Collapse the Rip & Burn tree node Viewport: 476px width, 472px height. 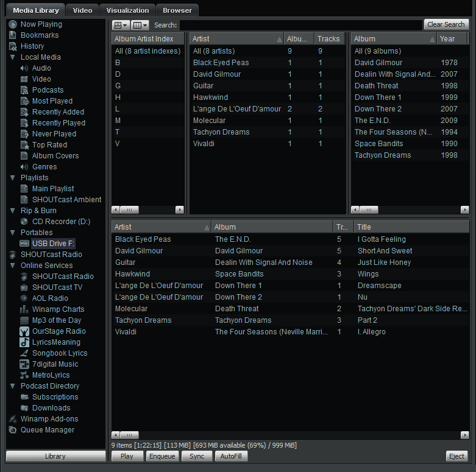12,211
